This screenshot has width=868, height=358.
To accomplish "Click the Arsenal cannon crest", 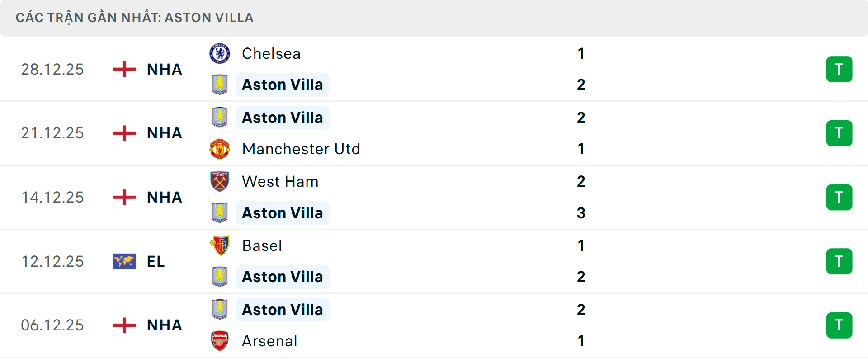I will [220, 341].
